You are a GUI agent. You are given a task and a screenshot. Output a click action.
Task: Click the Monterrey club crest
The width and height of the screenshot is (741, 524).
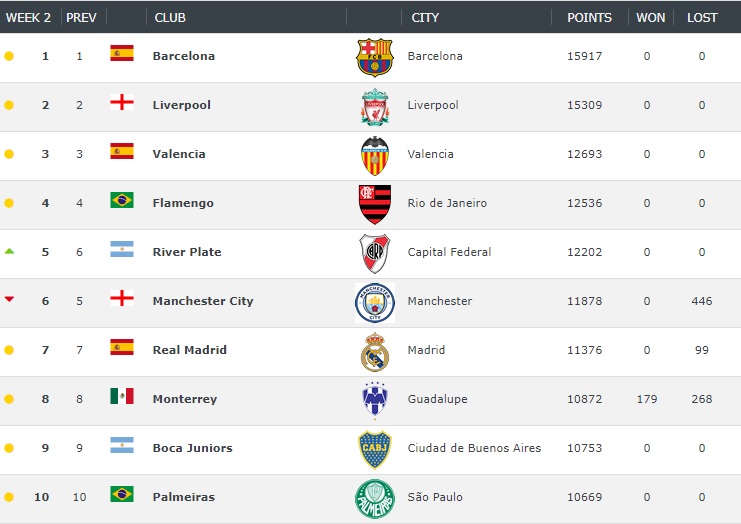click(375, 400)
